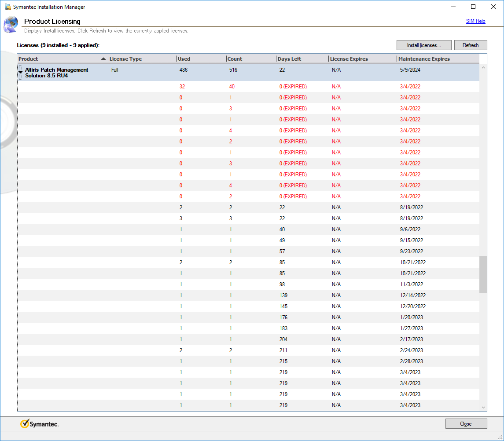Click the Symantec Installation Manager title bar icon
This screenshot has height=441, width=504.
[8, 7]
